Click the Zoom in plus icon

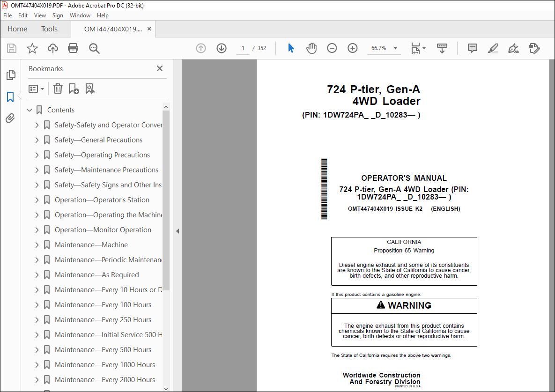pyautogui.click(x=353, y=48)
